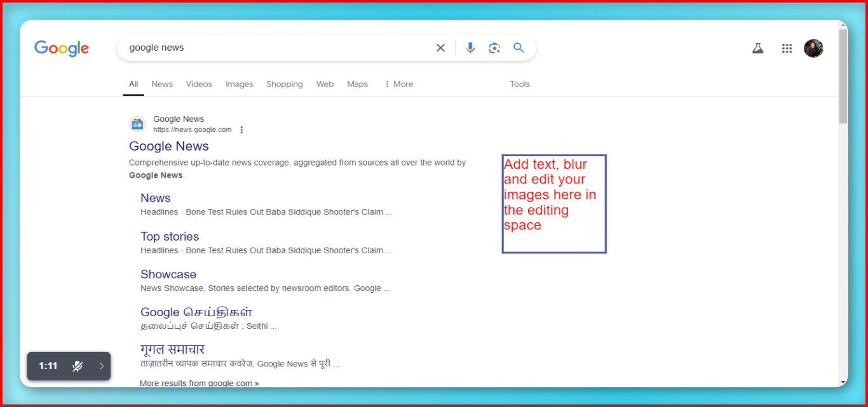Click the headline snippet under News sitelink
868x407 pixels.
266,212
